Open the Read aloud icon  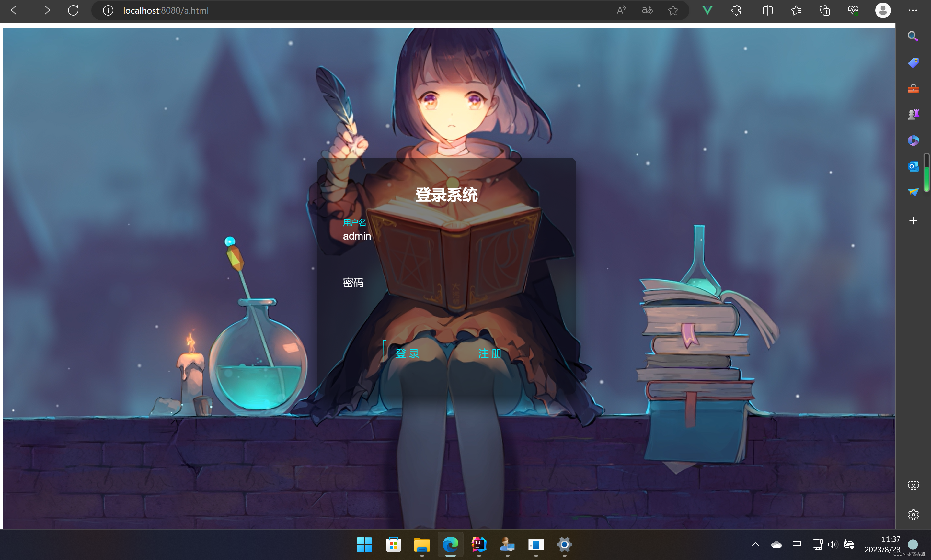621,10
